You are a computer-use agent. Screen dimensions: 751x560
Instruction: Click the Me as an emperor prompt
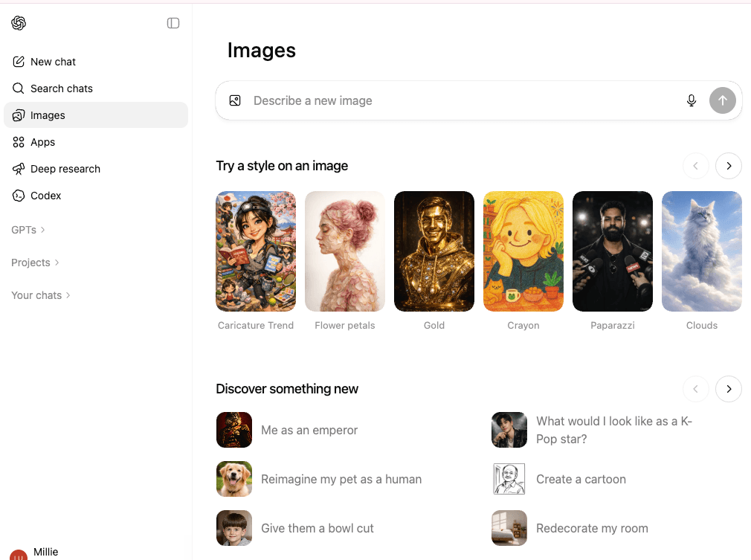click(x=309, y=430)
